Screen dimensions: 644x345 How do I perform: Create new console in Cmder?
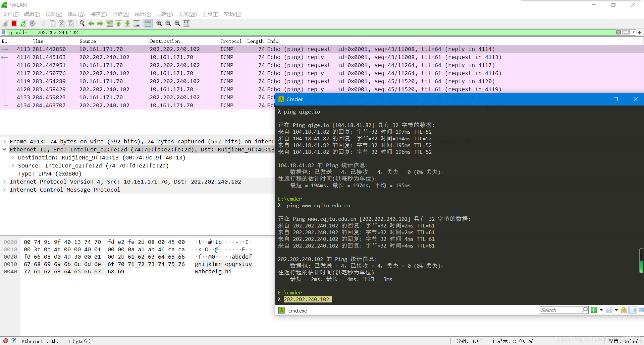(x=594, y=310)
